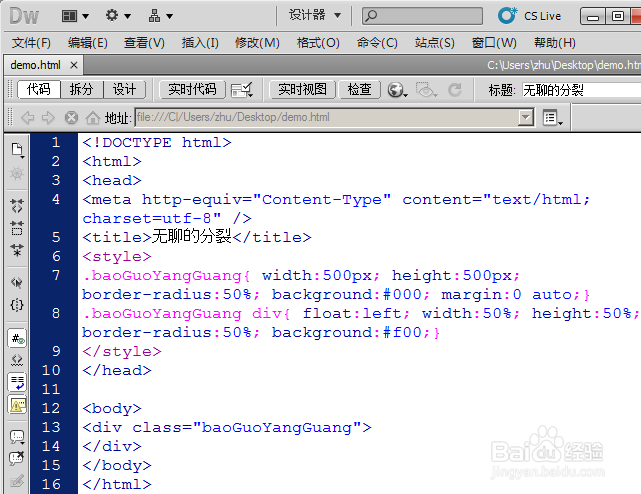
Task: Open the 站点(S) menu
Action: 435,43
